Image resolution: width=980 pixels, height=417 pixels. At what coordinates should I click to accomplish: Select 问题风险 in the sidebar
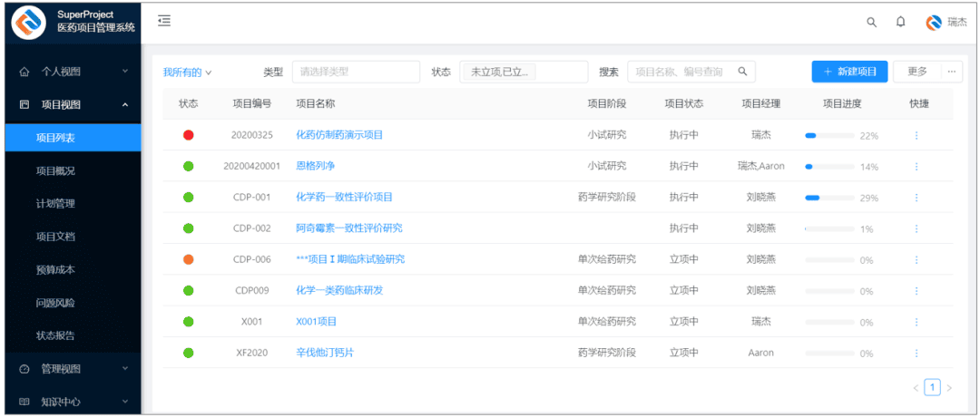pyautogui.click(x=73, y=303)
